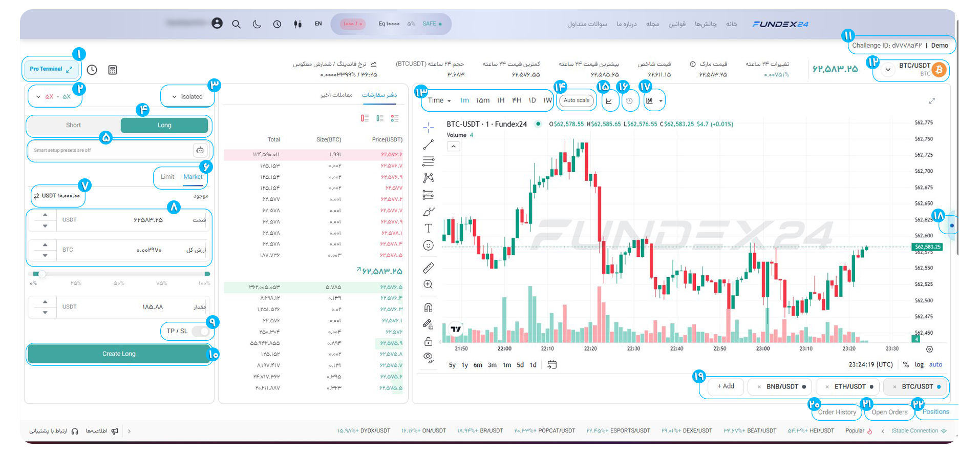Select the candle chart type icon
The image size is (980, 453).
649,101
